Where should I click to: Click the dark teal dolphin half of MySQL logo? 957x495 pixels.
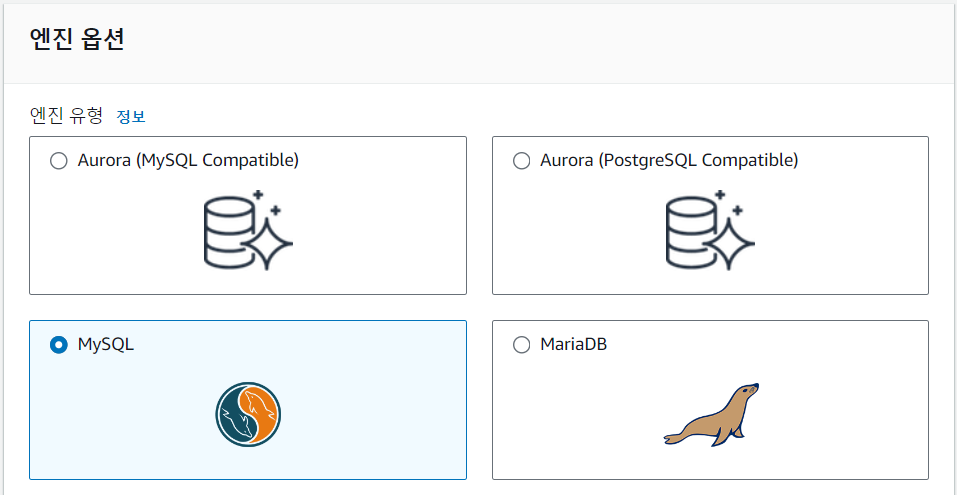coord(235,416)
